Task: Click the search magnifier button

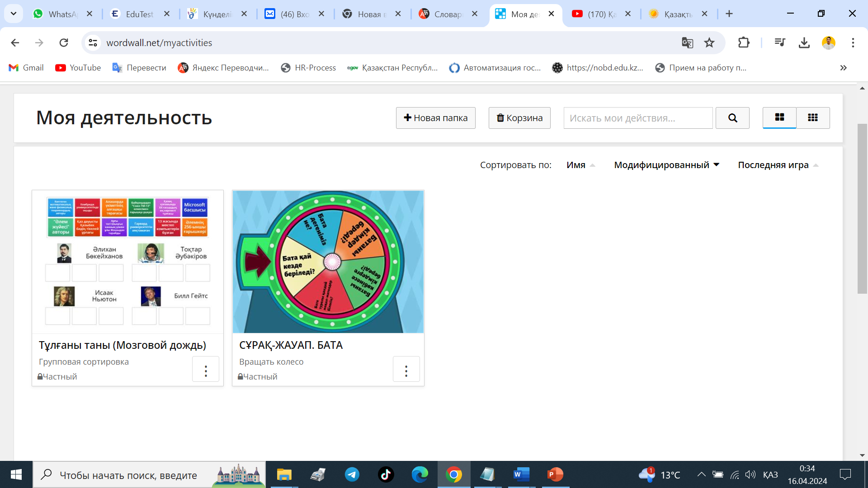Action: point(732,118)
